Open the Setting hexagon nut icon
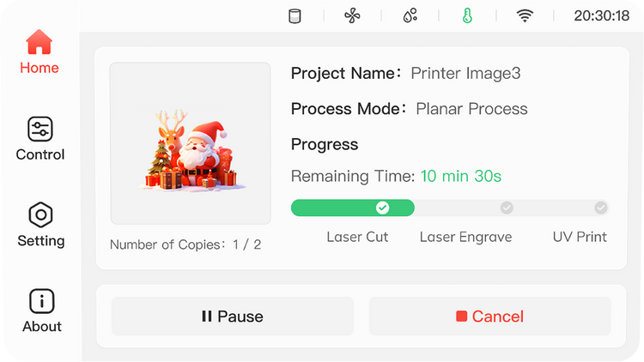This screenshot has height=362, width=644. pos(40,214)
